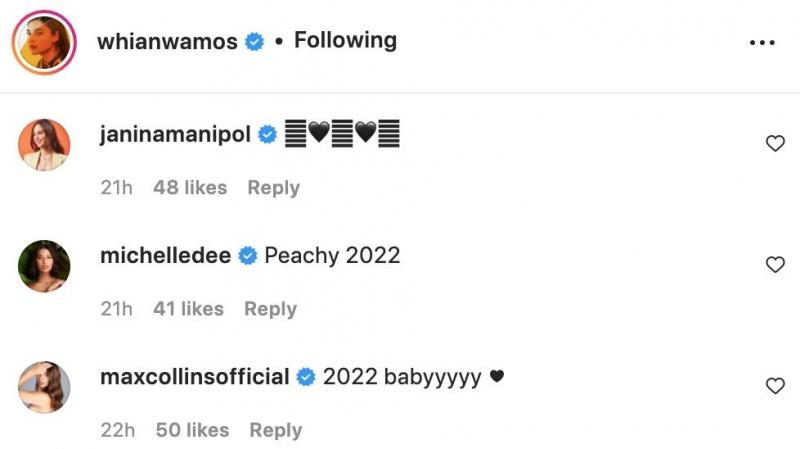The image size is (800, 449).
Task: Heart maxcollinsofficial's comment
Action: pos(775,386)
